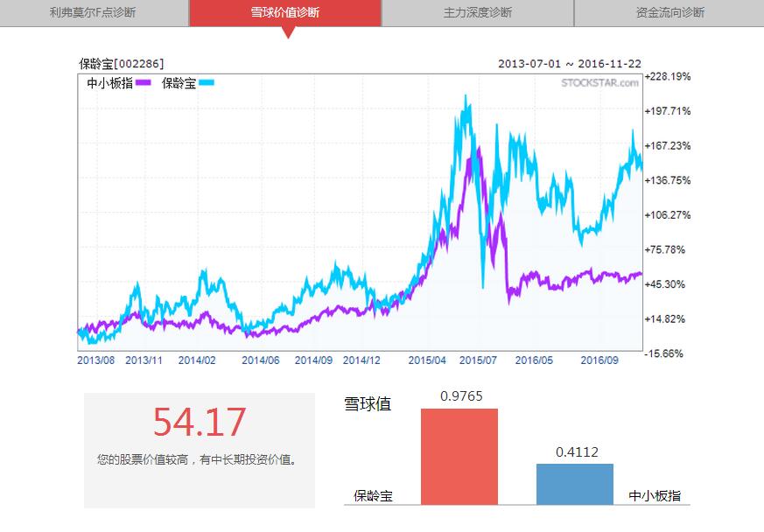This screenshot has width=764, height=532.
Task: Click the date range 2013-07-01 ~ 2016-11-22
Action: [570, 64]
